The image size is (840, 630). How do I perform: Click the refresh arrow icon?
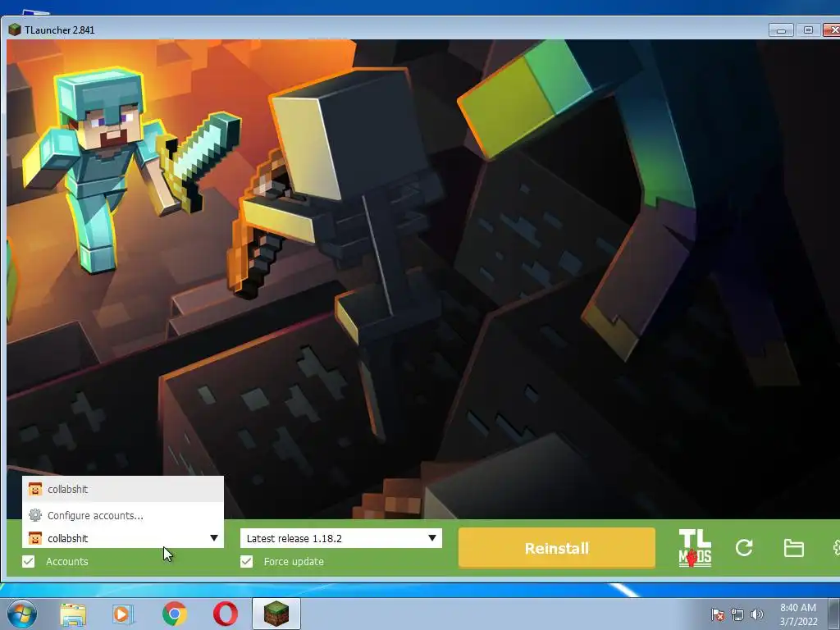point(744,547)
